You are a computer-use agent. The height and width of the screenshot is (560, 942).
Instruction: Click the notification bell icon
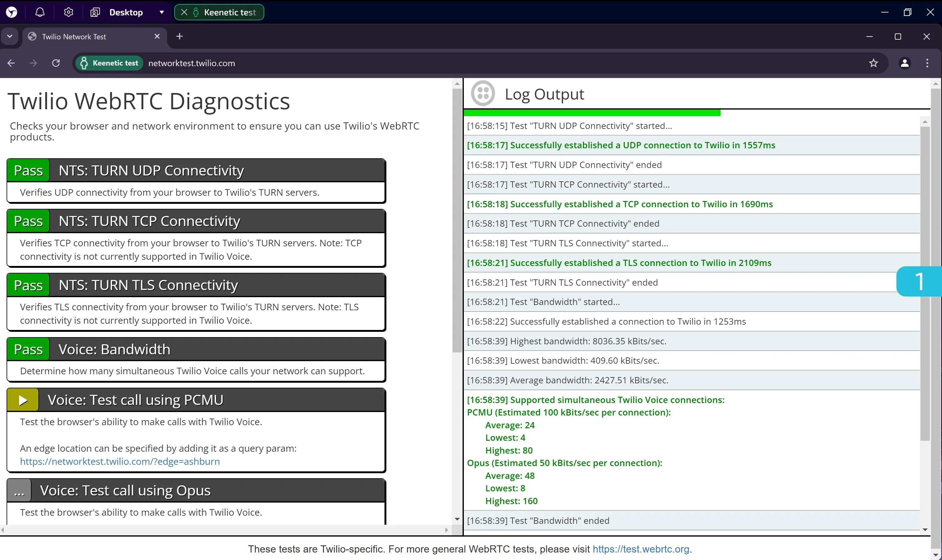[40, 12]
